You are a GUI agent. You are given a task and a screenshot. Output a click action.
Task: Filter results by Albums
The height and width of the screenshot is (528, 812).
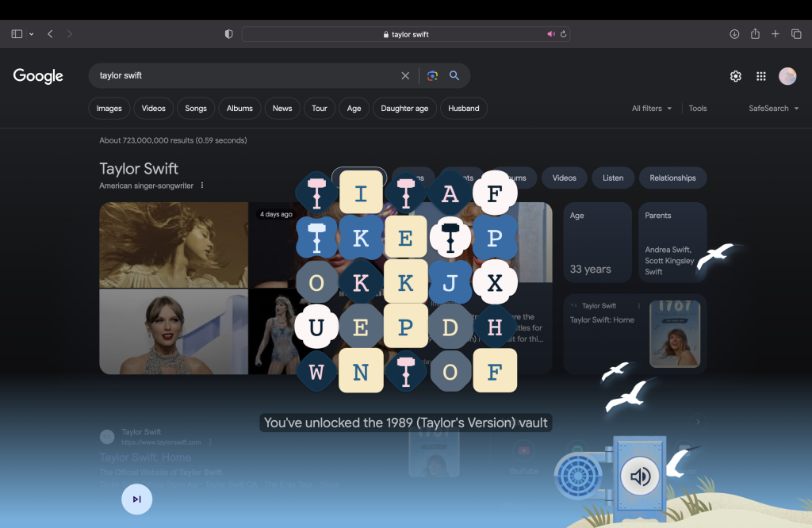pos(239,108)
